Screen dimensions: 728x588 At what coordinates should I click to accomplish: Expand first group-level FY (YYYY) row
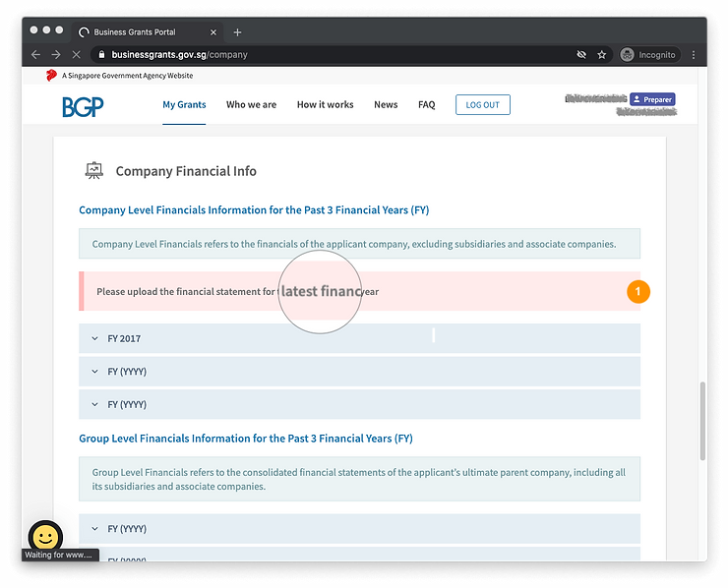(x=359, y=529)
